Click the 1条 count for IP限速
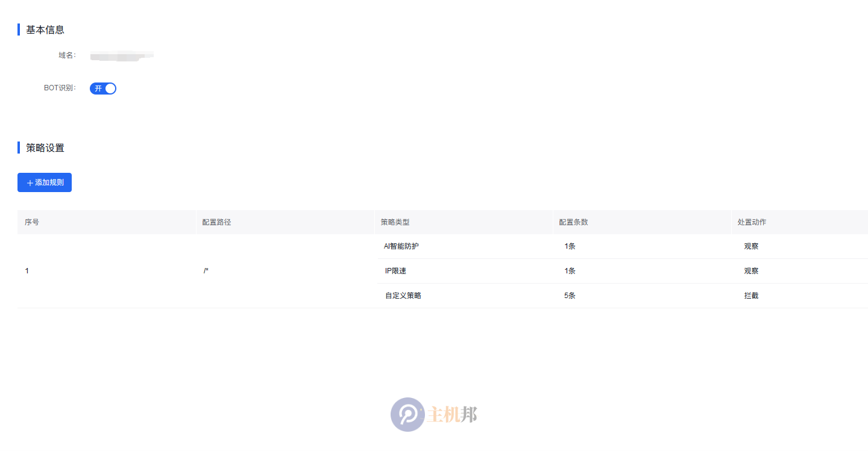The width and height of the screenshot is (868, 451). (x=570, y=271)
